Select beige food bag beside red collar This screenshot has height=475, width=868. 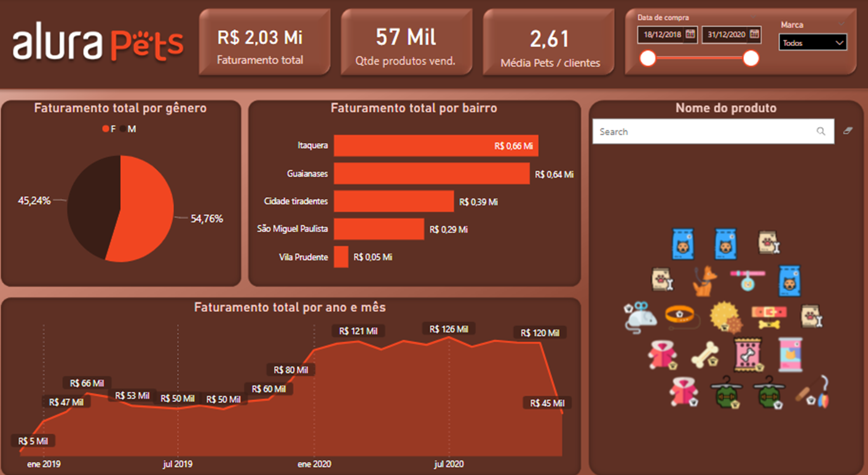pos(811,316)
